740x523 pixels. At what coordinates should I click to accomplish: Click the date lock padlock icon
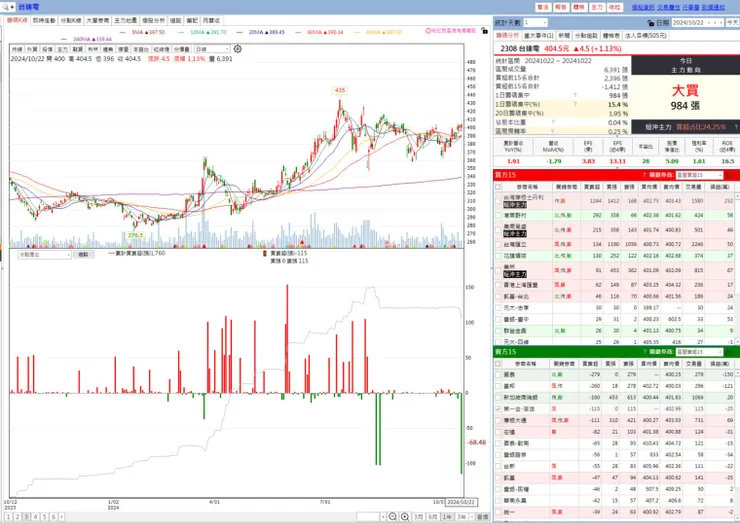point(651,23)
